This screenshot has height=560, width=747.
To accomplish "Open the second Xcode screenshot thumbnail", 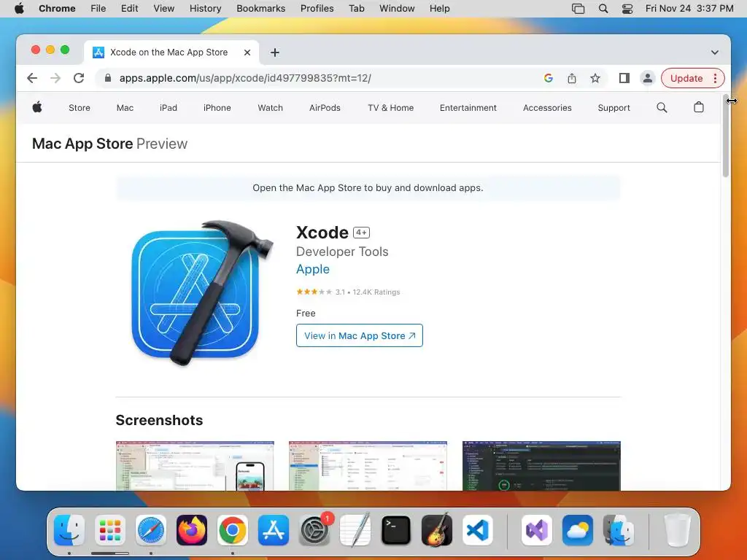I will (368, 466).
